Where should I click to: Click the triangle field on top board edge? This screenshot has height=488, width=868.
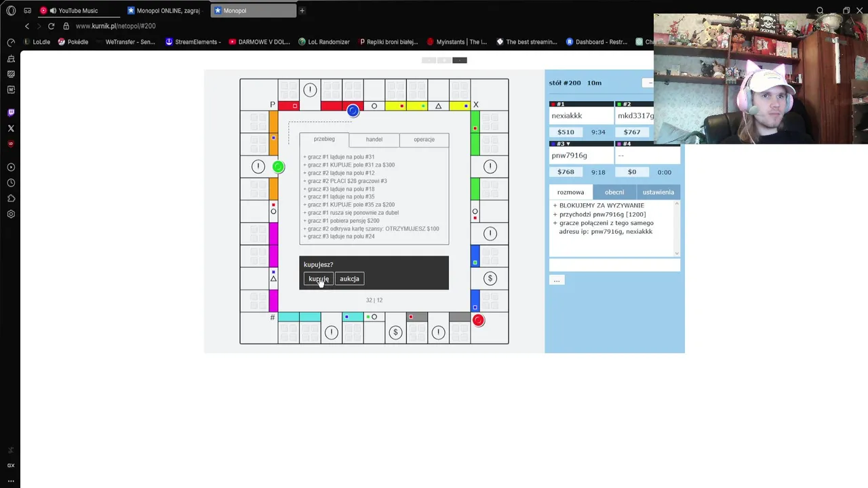pyautogui.click(x=438, y=106)
